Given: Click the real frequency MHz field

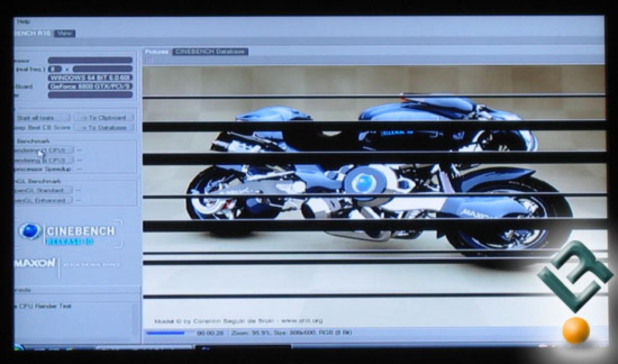Looking at the screenshot, I should pos(102,69).
